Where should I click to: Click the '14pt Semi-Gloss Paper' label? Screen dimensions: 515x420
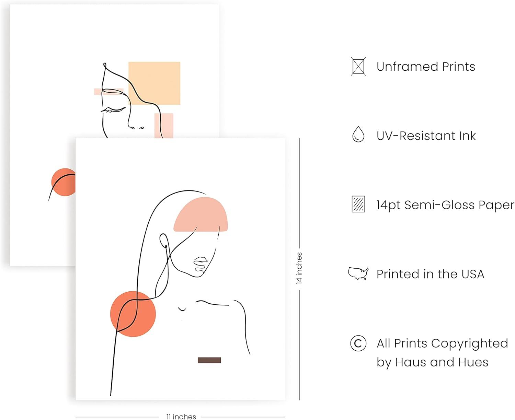tap(445, 205)
